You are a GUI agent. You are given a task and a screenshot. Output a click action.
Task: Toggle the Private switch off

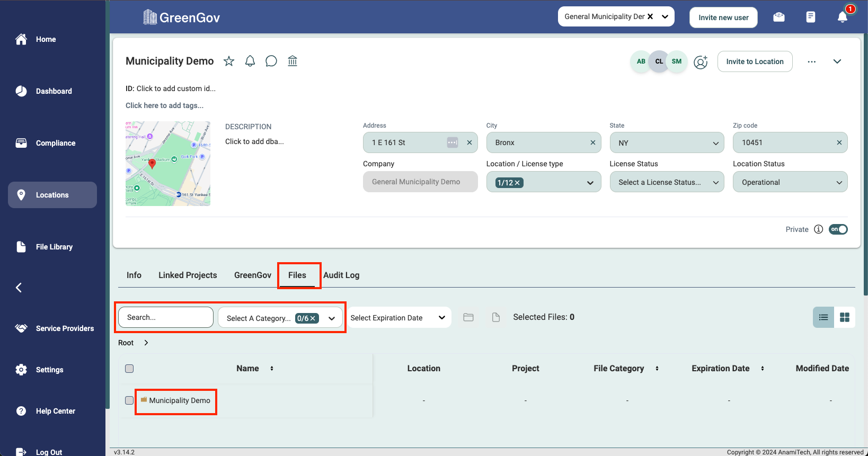838,229
